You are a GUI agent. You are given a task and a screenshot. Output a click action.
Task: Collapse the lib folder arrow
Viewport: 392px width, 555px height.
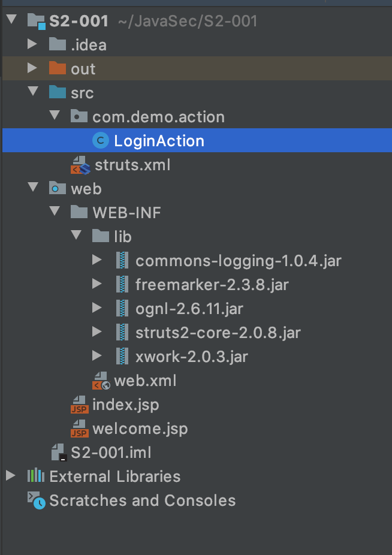(76, 237)
